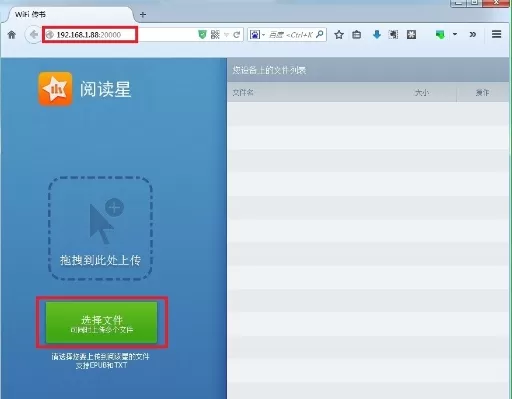Click the 文件名 column header
The height and width of the screenshot is (399, 512).
(243, 92)
